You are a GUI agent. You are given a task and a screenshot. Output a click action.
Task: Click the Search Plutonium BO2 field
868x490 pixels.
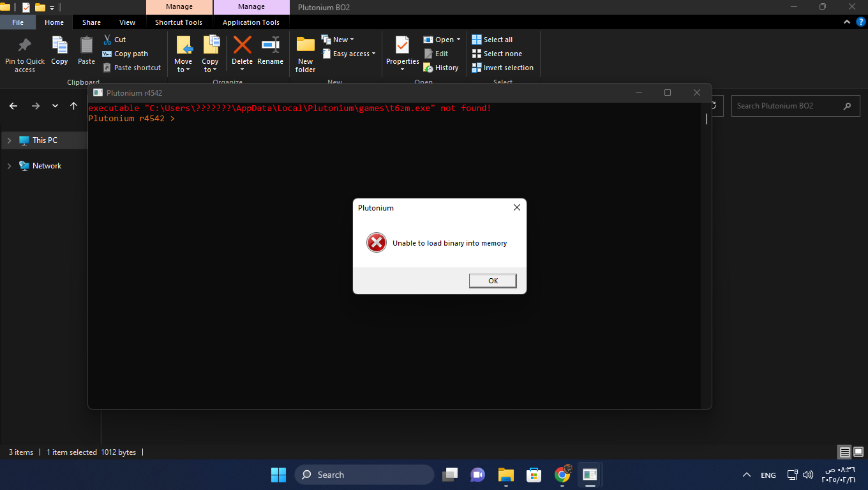(788, 106)
